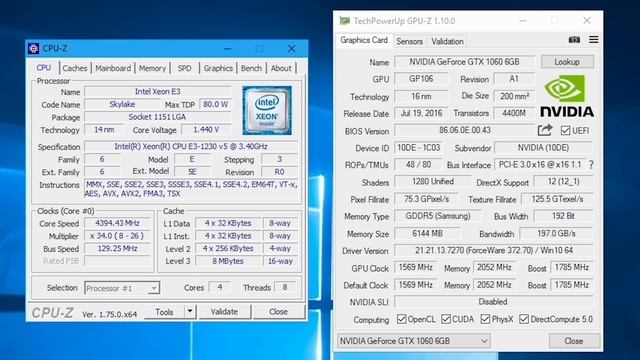Toggle the PhysX checkbox
The height and width of the screenshot is (360, 640).
(485, 319)
